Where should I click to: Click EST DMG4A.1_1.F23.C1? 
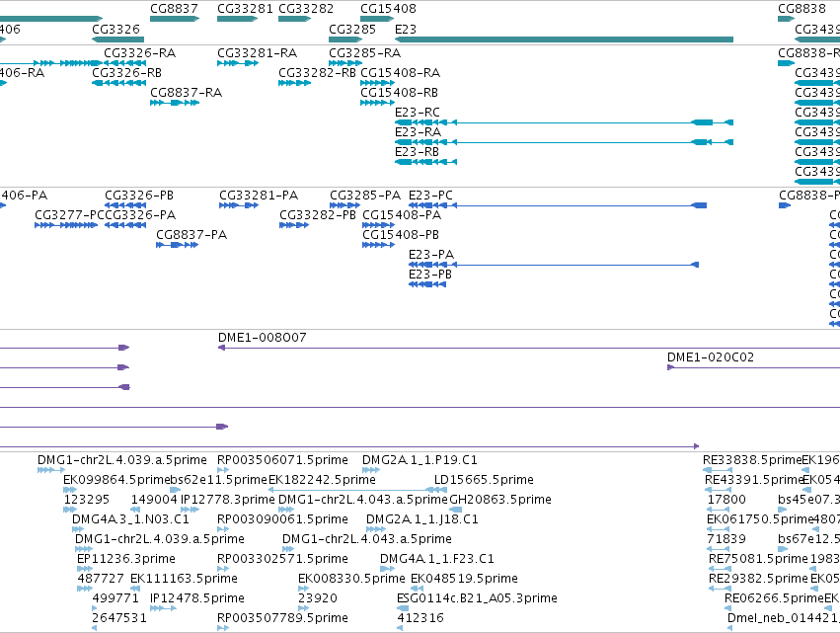coord(437,560)
